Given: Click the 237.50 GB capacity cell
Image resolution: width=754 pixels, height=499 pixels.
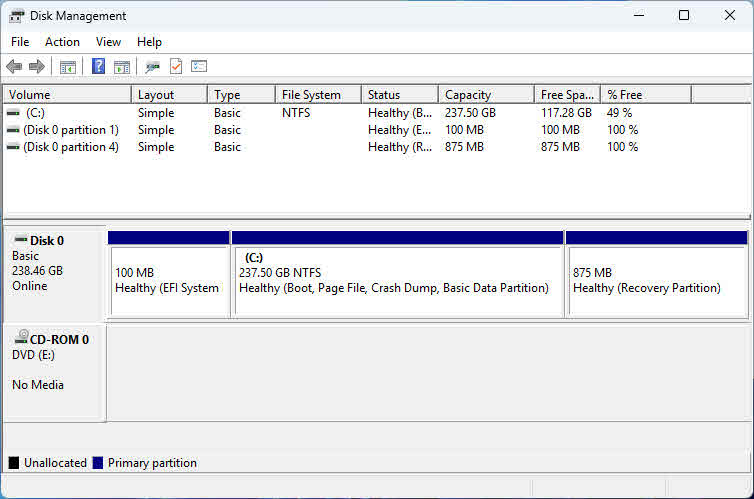Looking at the screenshot, I should point(470,113).
